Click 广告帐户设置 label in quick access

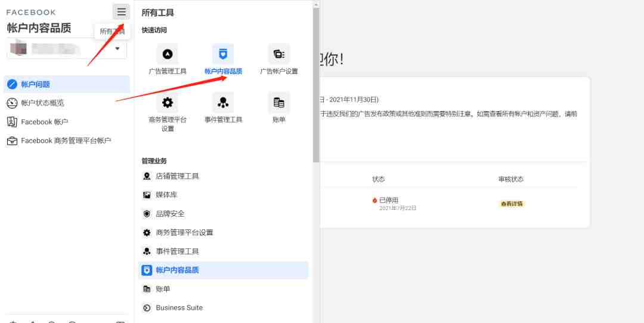click(x=279, y=71)
